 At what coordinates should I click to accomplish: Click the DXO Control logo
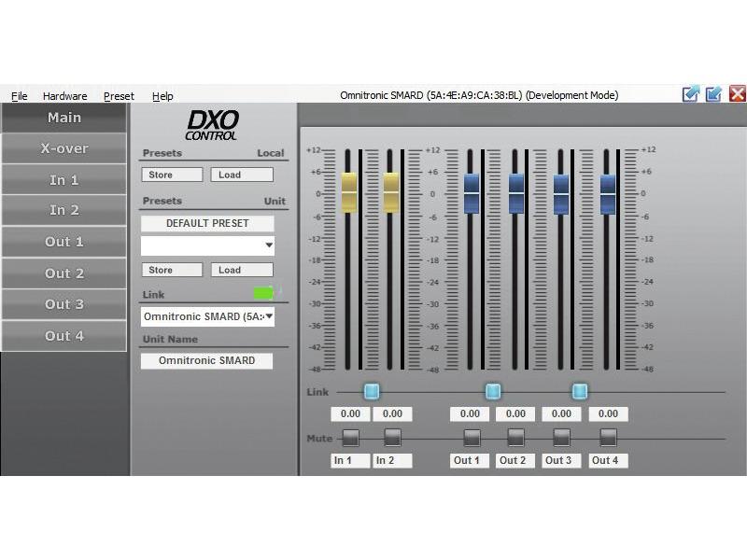pyautogui.click(x=213, y=124)
